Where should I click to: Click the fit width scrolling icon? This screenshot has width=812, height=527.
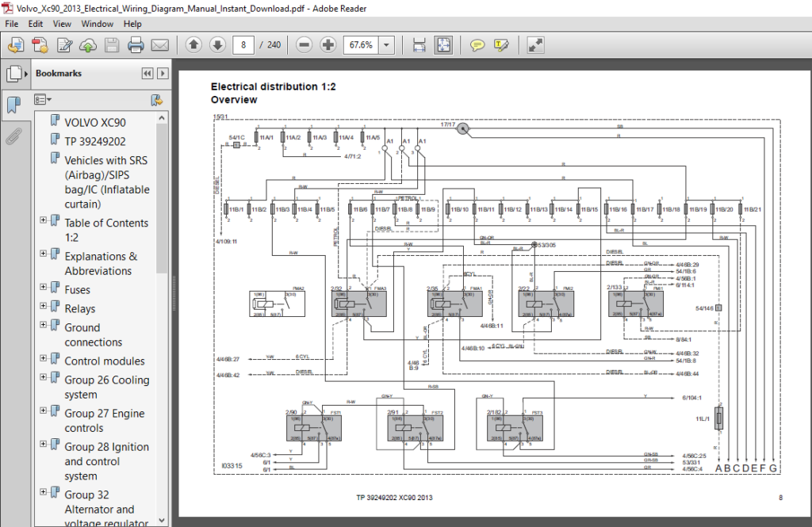(419, 45)
